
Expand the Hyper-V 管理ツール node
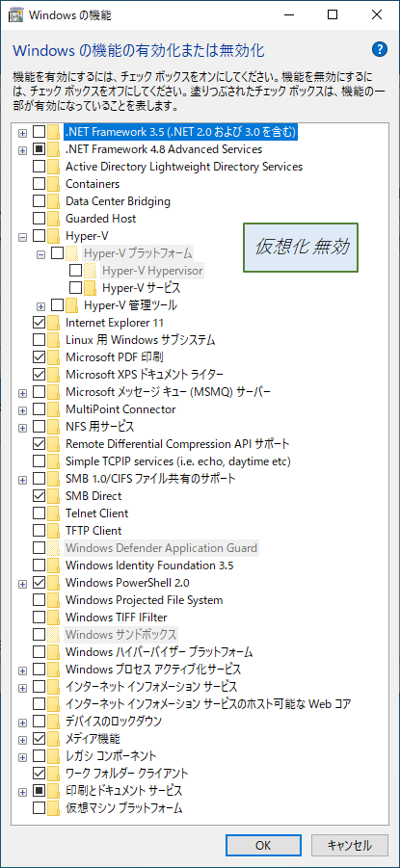pos(40,306)
